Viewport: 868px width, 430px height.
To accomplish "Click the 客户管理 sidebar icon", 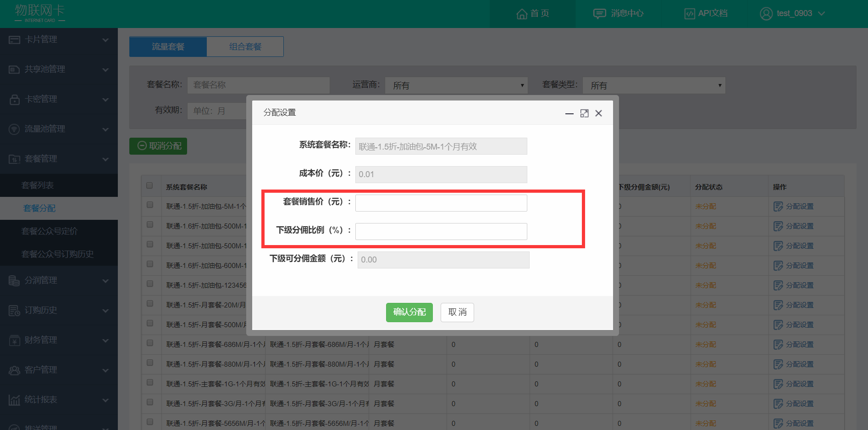I will (x=15, y=370).
